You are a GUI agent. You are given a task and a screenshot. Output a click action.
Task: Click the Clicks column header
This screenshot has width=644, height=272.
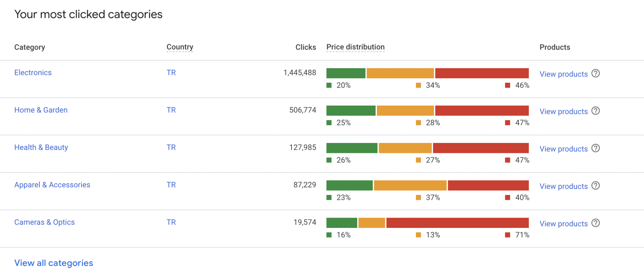click(x=305, y=47)
